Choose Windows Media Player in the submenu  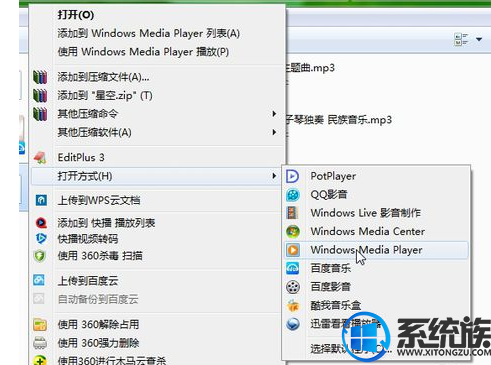(376, 250)
